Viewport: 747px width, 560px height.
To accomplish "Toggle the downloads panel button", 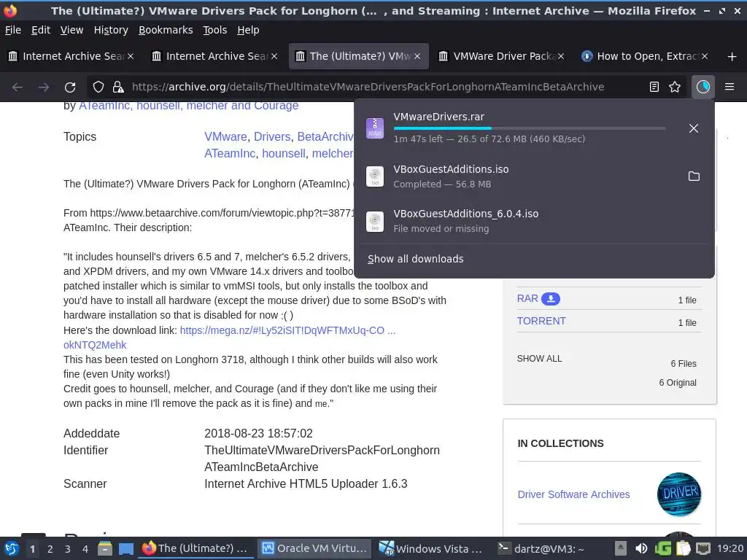I will pos(703,87).
